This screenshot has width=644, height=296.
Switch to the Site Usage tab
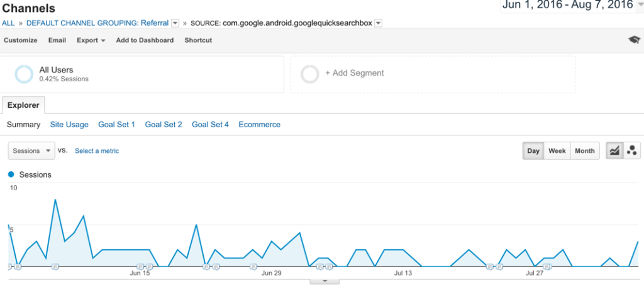coord(69,125)
